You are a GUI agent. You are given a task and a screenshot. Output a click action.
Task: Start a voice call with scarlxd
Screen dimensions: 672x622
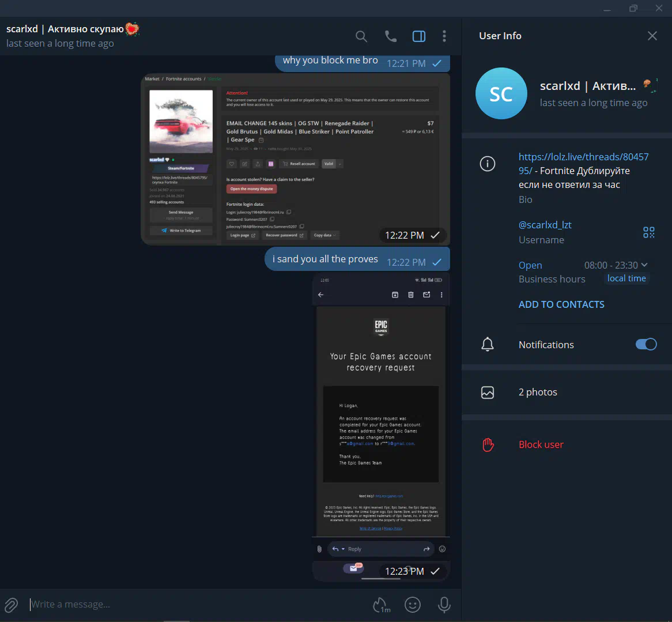(390, 36)
